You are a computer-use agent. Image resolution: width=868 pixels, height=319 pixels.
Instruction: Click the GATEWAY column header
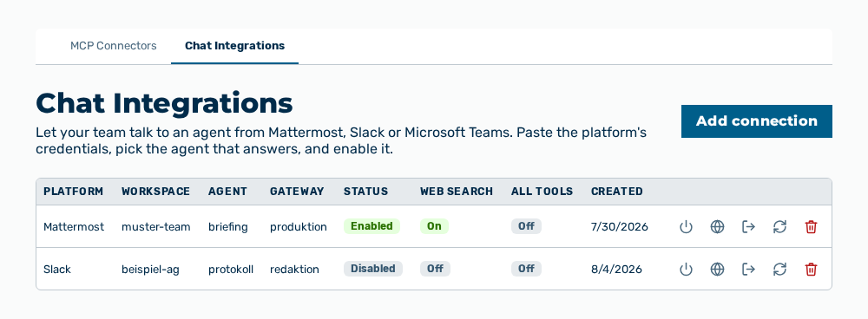pos(297,192)
